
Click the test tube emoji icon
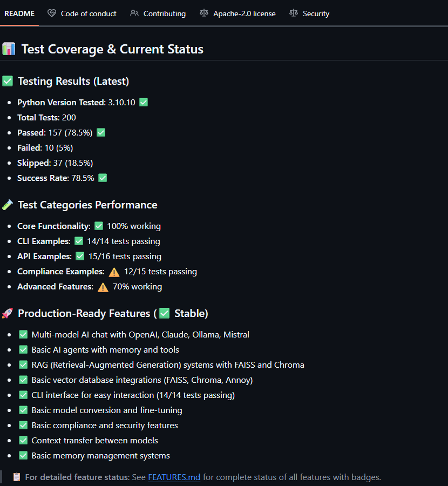coord(8,205)
